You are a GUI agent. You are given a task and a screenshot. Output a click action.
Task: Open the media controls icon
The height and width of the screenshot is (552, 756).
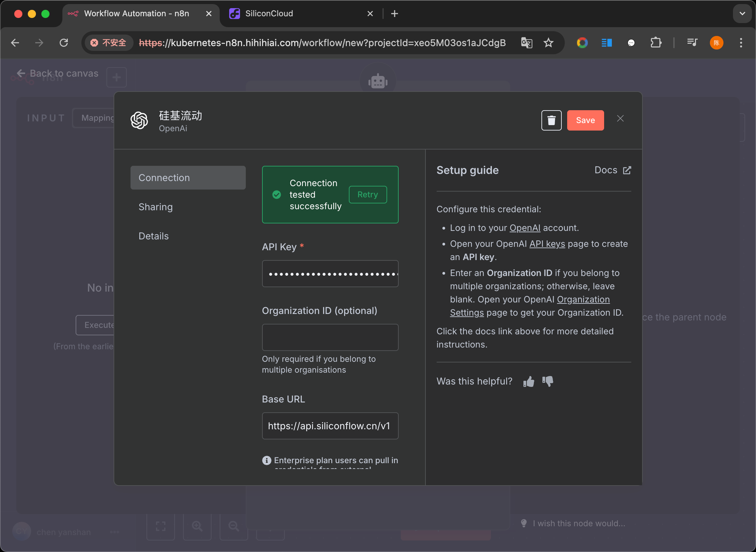pos(692,43)
